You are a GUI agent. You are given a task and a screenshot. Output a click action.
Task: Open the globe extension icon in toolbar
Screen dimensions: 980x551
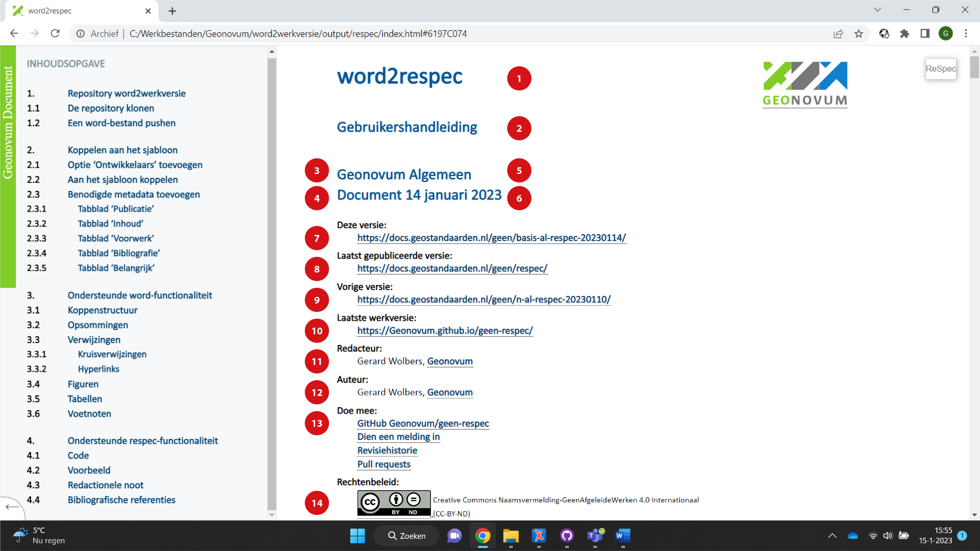884,34
